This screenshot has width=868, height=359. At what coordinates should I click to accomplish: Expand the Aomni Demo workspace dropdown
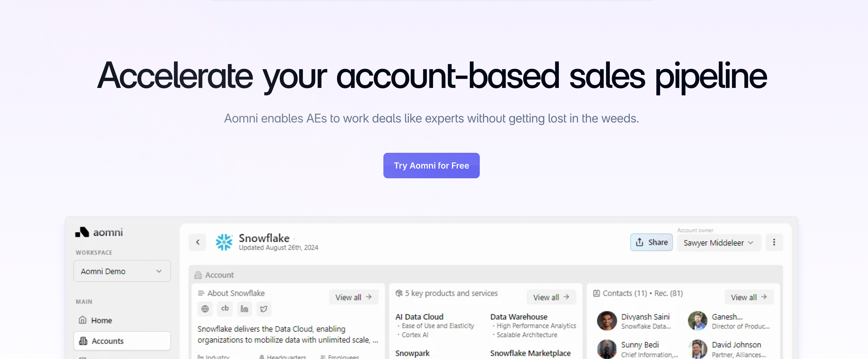point(122,271)
